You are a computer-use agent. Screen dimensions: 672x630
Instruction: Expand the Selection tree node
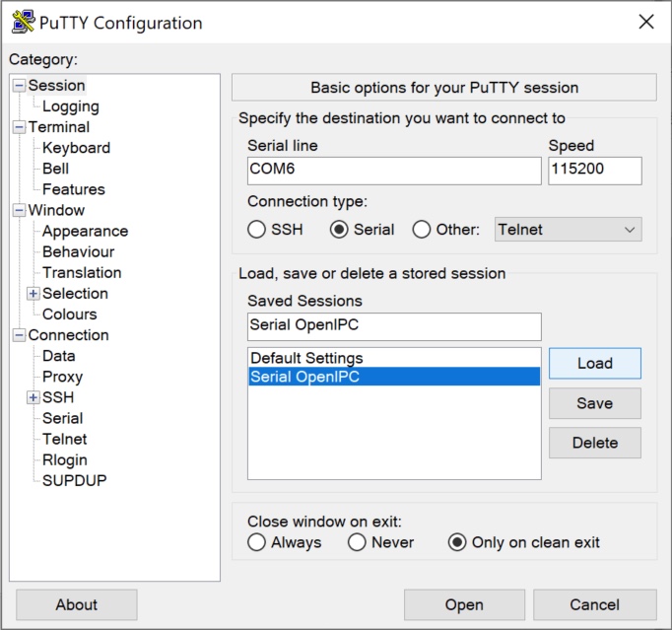click(x=34, y=294)
